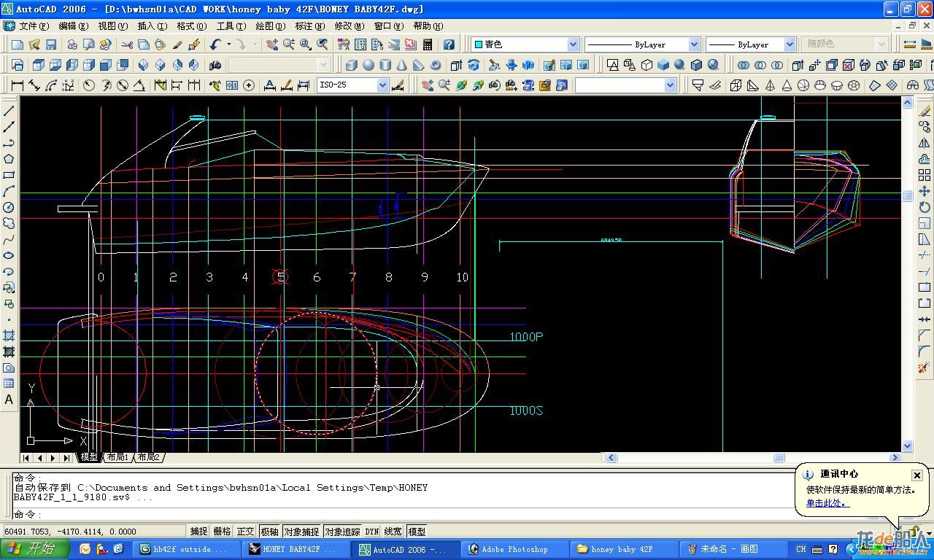Screen dimensions: 934x560
Task: Open the 文件(F) menu
Action: pyautogui.click(x=34, y=26)
